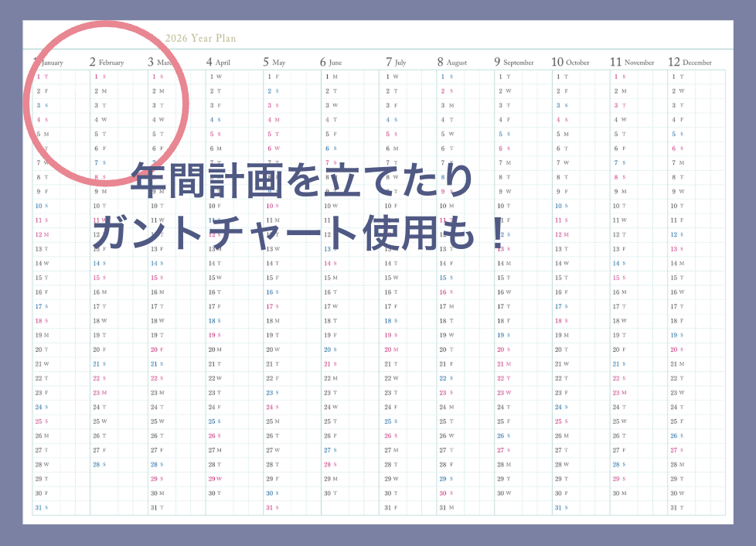
Task: Click the July 31 Friday cell
Action: [390, 507]
